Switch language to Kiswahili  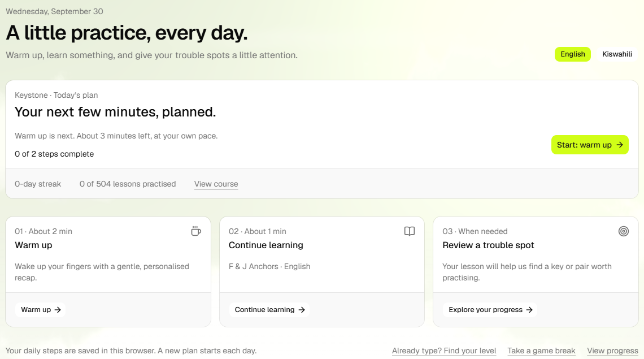(x=617, y=54)
